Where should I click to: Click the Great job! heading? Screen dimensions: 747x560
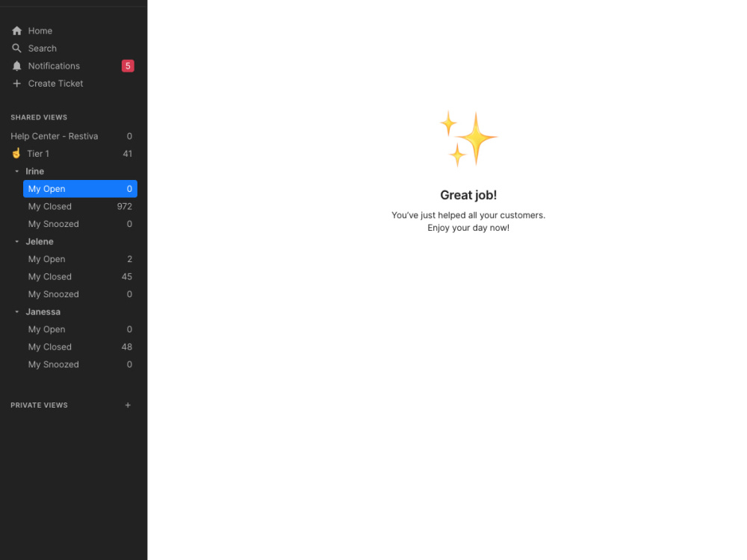(468, 195)
